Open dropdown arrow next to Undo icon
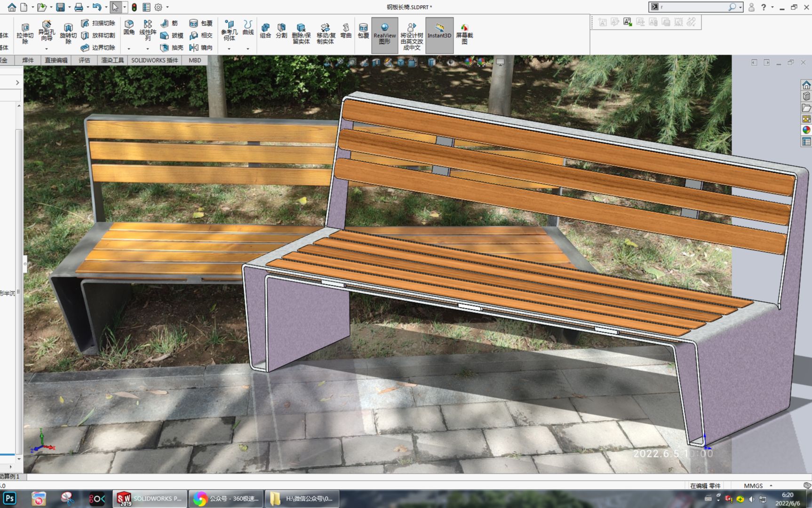The height and width of the screenshot is (508, 812). (x=106, y=7)
